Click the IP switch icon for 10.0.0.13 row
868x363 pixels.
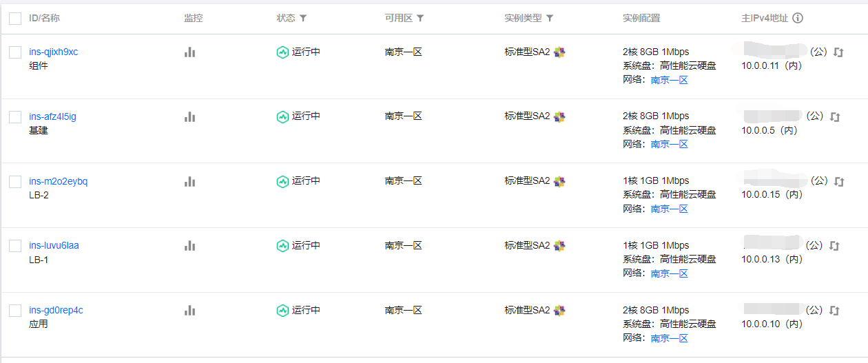click(x=835, y=246)
